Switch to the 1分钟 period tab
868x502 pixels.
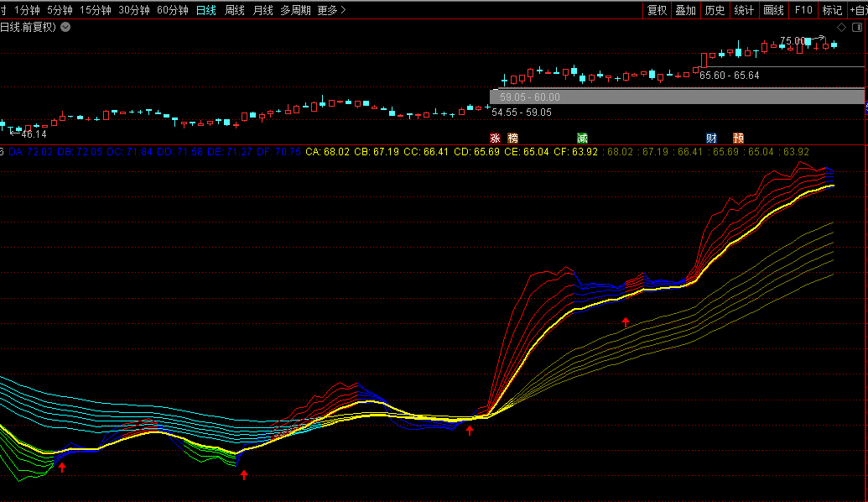tap(27, 10)
